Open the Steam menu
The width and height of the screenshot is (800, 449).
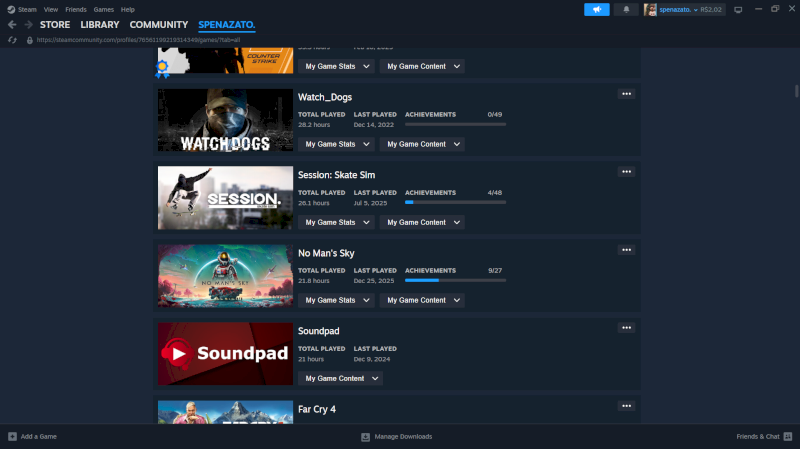27,10
